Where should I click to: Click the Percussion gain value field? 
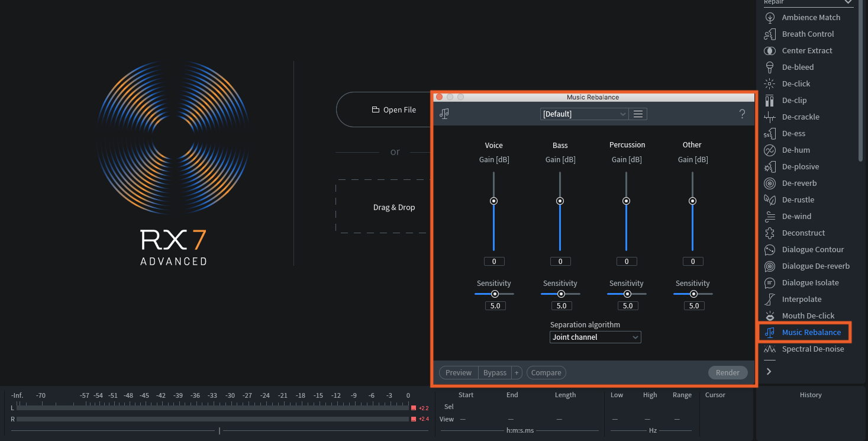tap(627, 261)
